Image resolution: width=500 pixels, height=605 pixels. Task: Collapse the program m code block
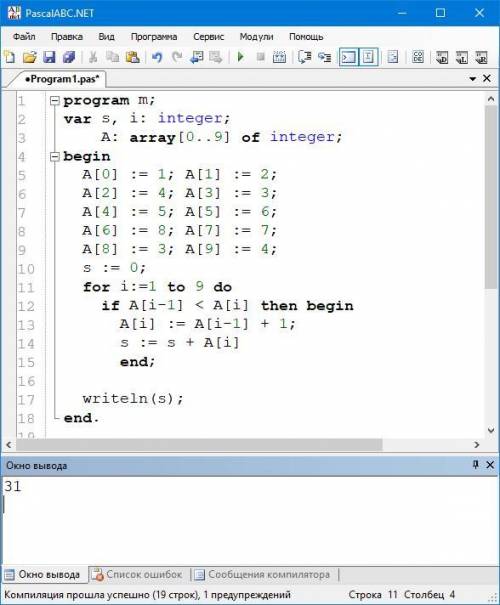click(x=55, y=101)
